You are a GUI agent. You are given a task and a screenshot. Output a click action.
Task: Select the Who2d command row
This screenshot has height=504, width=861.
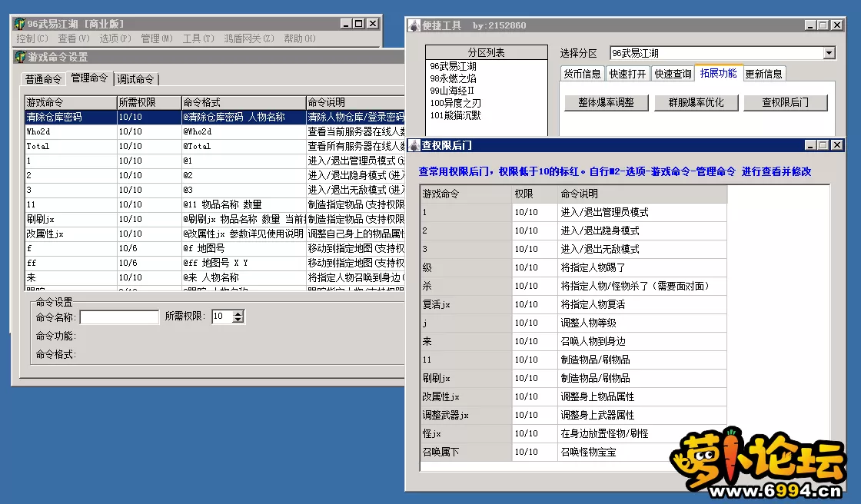[x=214, y=132]
